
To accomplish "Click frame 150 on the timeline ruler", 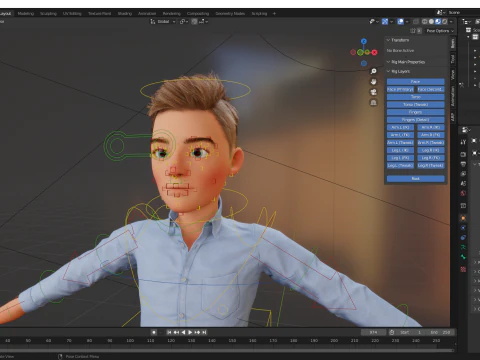I will coord(232,341).
